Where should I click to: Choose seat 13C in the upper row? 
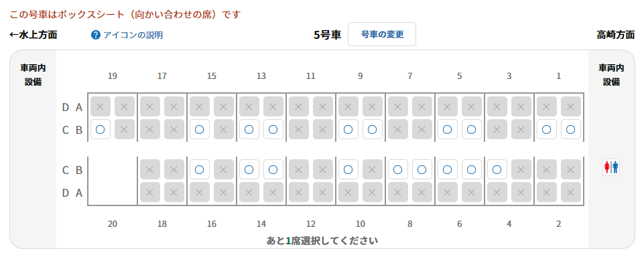coord(249,130)
